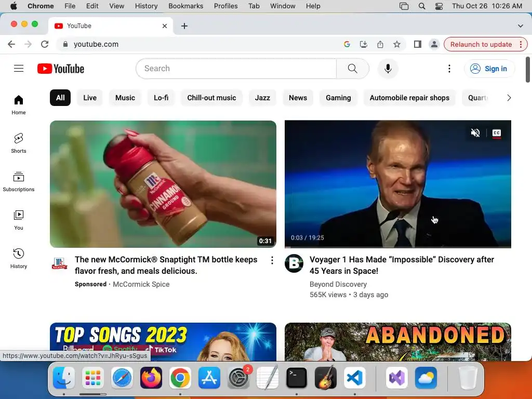Image resolution: width=532 pixels, height=399 pixels.
Task: Open Chrome profile icon
Action: [434, 44]
